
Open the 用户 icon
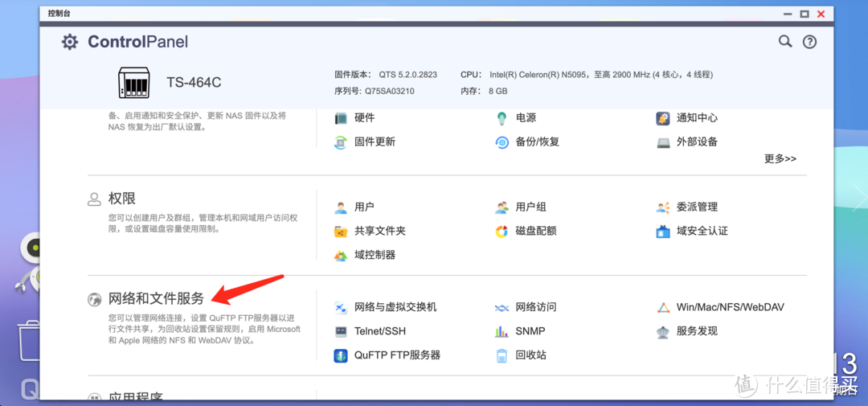coord(341,207)
